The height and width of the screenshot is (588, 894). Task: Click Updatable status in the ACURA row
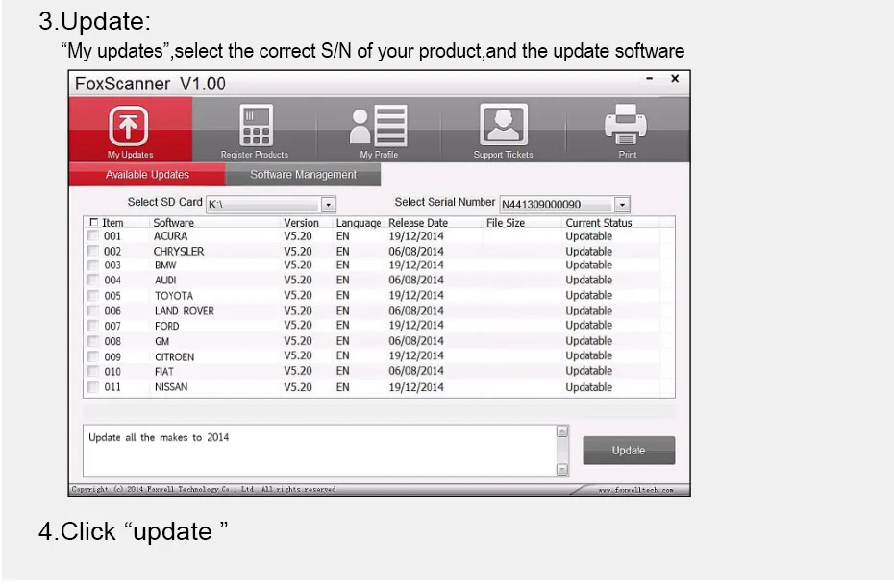pos(589,236)
